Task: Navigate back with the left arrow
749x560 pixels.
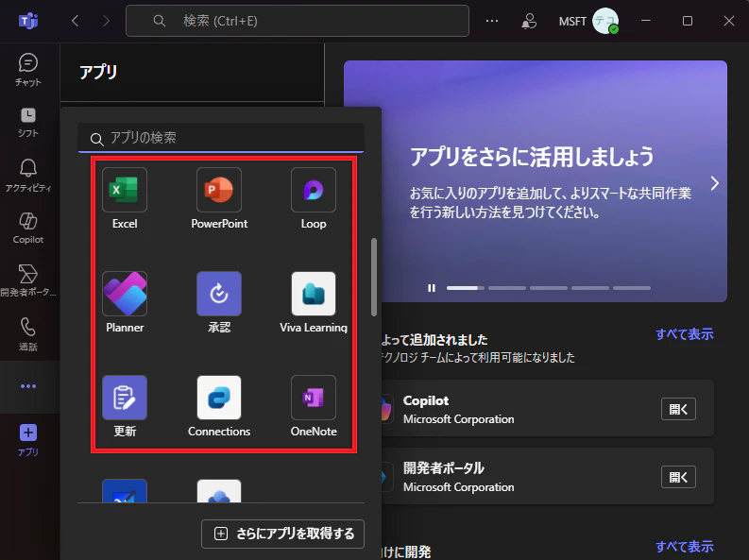Action: pos(75,21)
